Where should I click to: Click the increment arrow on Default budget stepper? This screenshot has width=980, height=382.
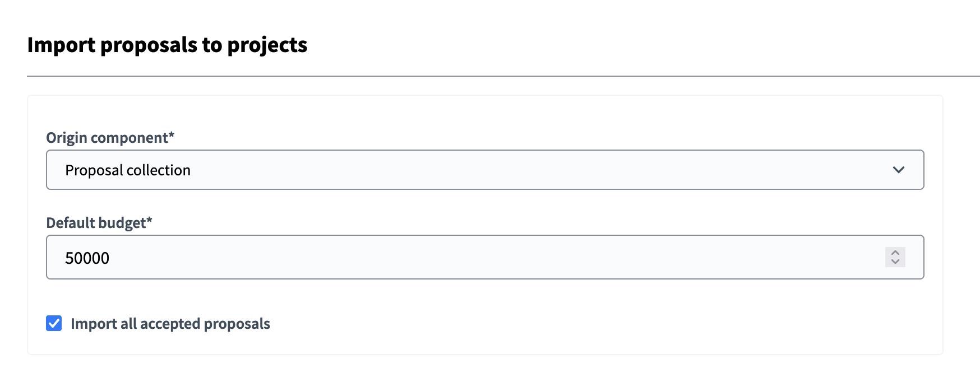pyautogui.click(x=895, y=253)
